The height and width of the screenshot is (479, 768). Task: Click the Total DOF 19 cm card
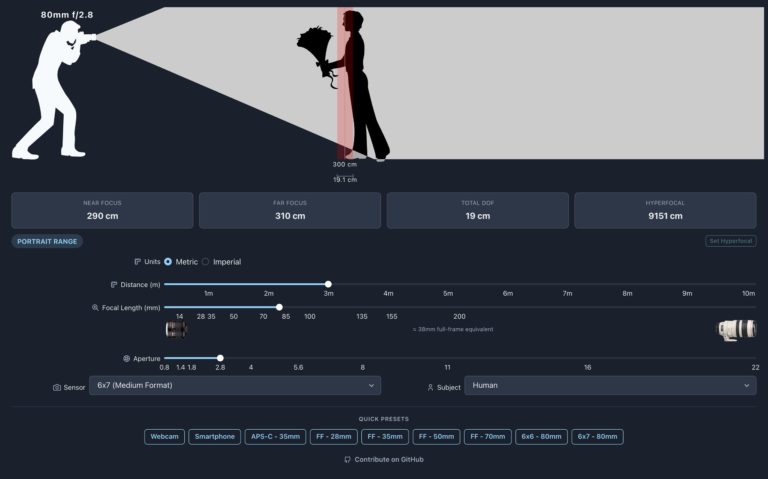point(478,210)
